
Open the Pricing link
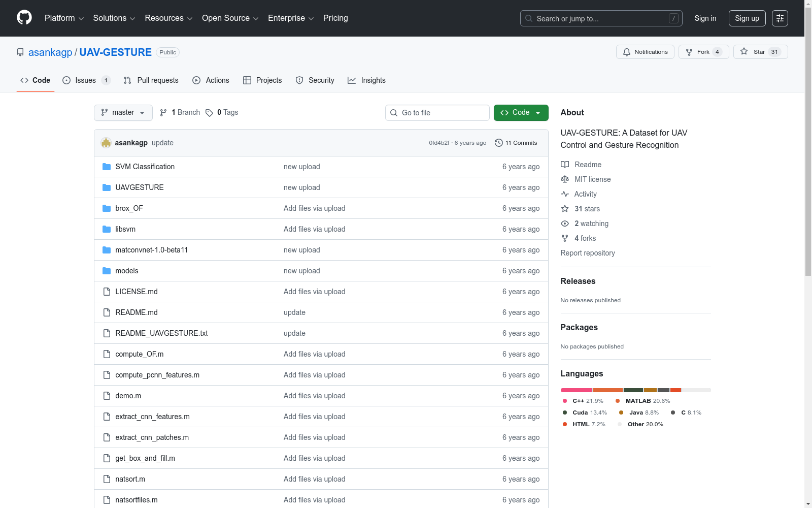pos(335,18)
